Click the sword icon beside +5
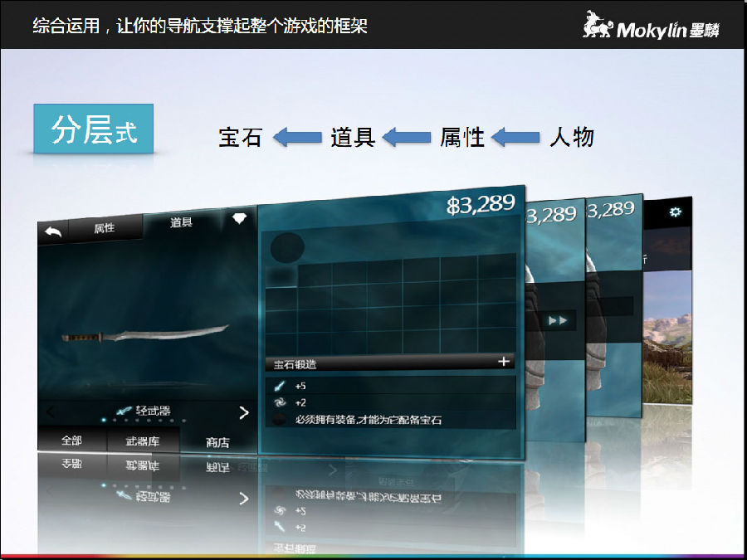Viewport: 747px width, 560px height. point(280,386)
